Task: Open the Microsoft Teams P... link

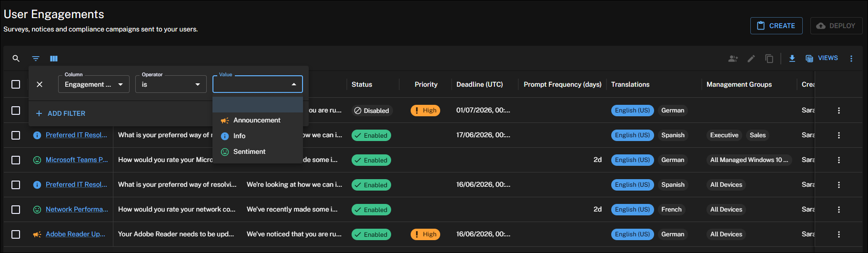Action: coord(77,160)
